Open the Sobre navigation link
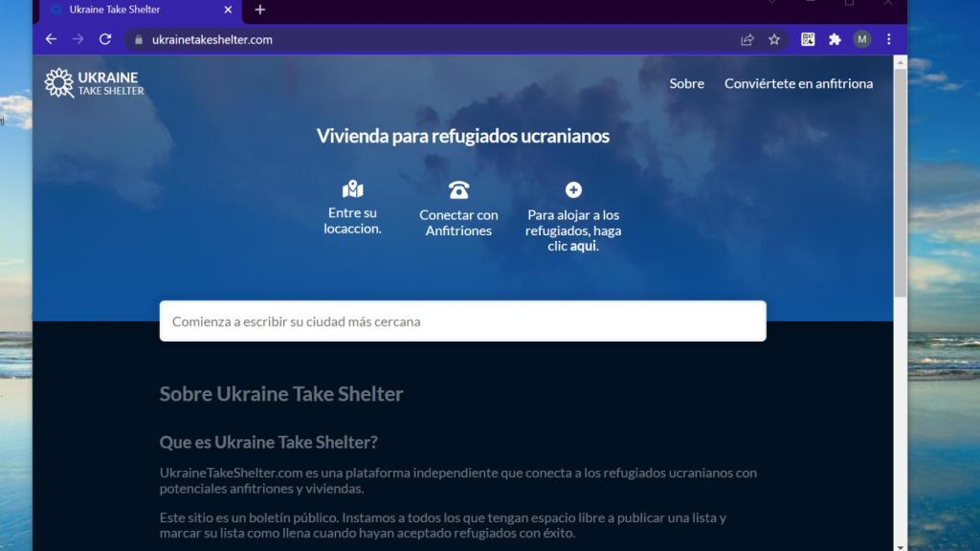 pyautogui.click(x=686, y=83)
